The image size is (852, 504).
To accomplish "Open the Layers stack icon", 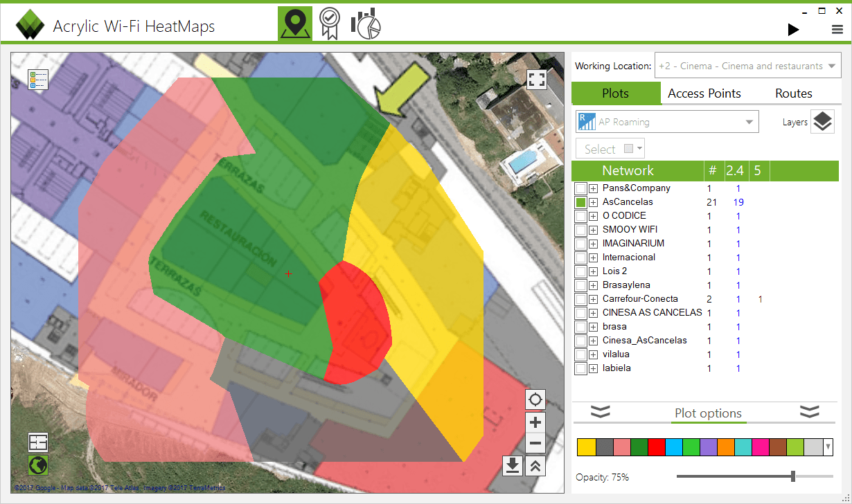I will pyautogui.click(x=822, y=122).
